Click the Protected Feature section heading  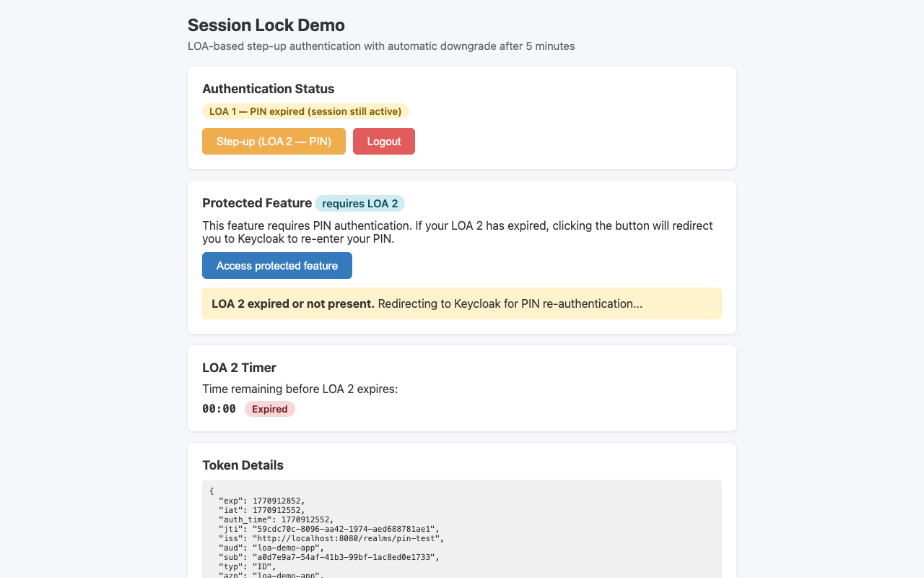point(257,203)
